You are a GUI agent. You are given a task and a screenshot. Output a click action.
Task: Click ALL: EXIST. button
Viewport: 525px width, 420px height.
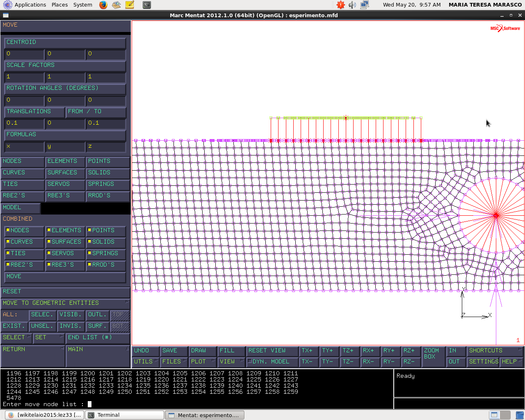pyautogui.click(x=14, y=326)
